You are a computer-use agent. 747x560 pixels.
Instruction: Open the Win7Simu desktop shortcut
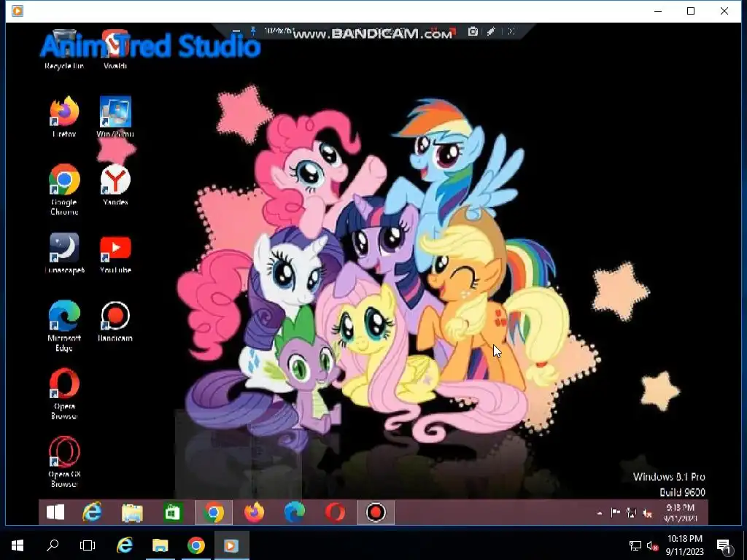point(115,117)
